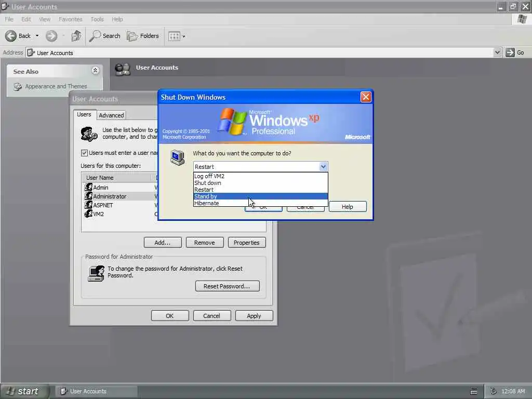Switch to the Users tab

pos(84,114)
